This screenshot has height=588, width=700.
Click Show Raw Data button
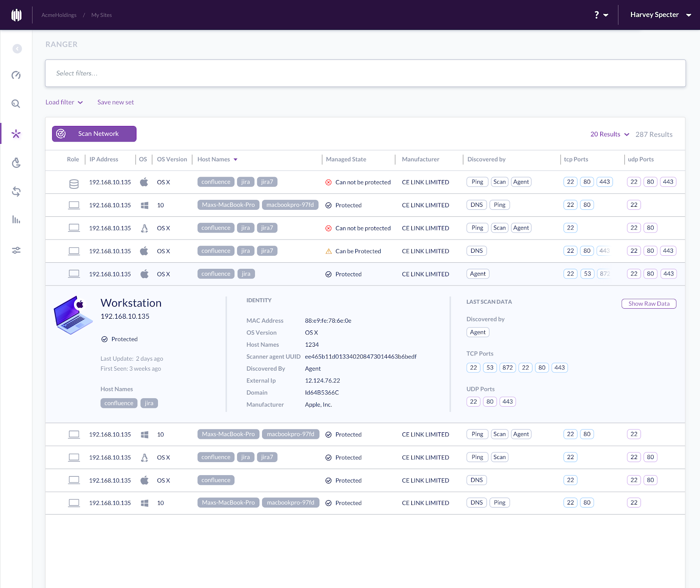pyautogui.click(x=648, y=304)
